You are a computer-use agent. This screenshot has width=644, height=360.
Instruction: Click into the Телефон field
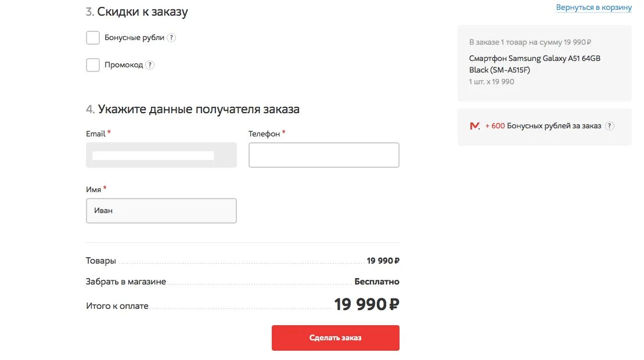(x=323, y=155)
